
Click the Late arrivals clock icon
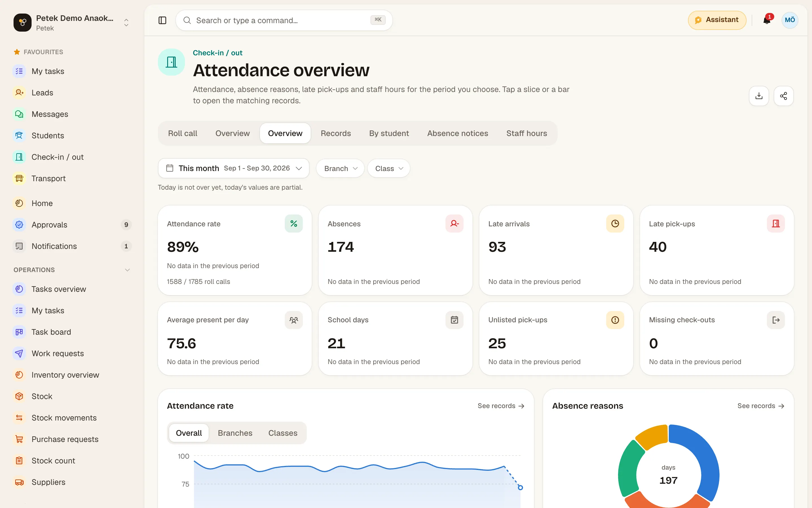coord(615,224)
